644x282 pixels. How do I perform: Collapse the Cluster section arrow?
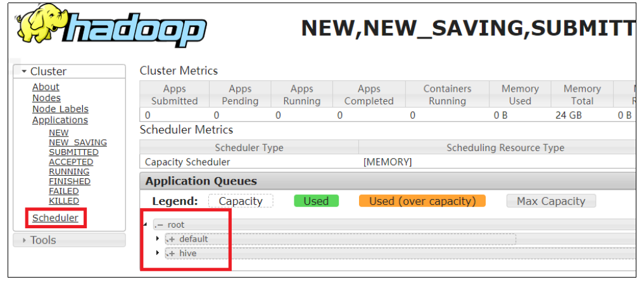click(24, 71)
